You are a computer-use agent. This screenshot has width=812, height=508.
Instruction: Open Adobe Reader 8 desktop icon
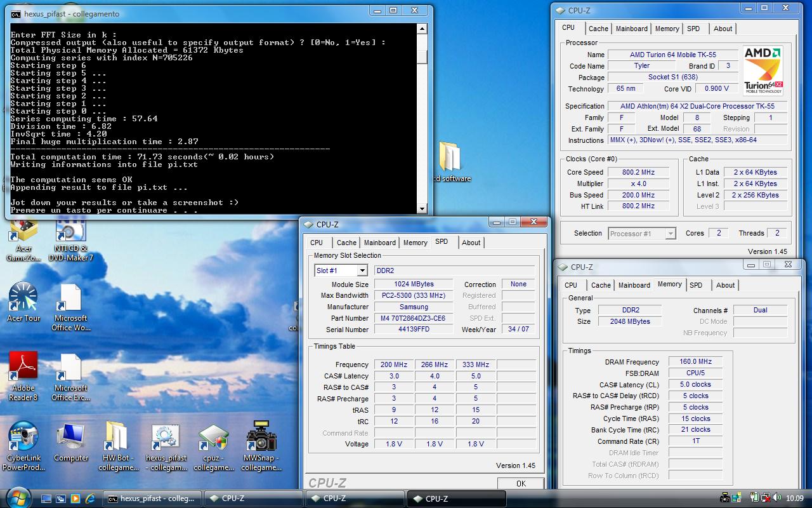[23, 377]
